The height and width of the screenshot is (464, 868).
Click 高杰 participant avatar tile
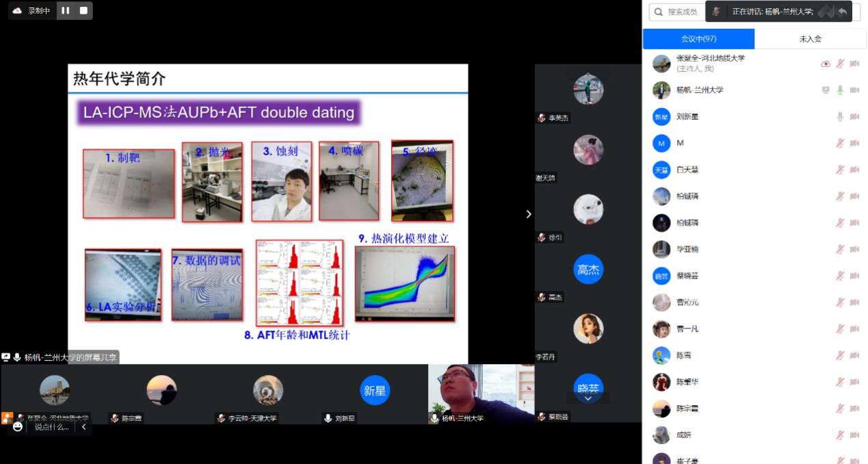point(588,270)
